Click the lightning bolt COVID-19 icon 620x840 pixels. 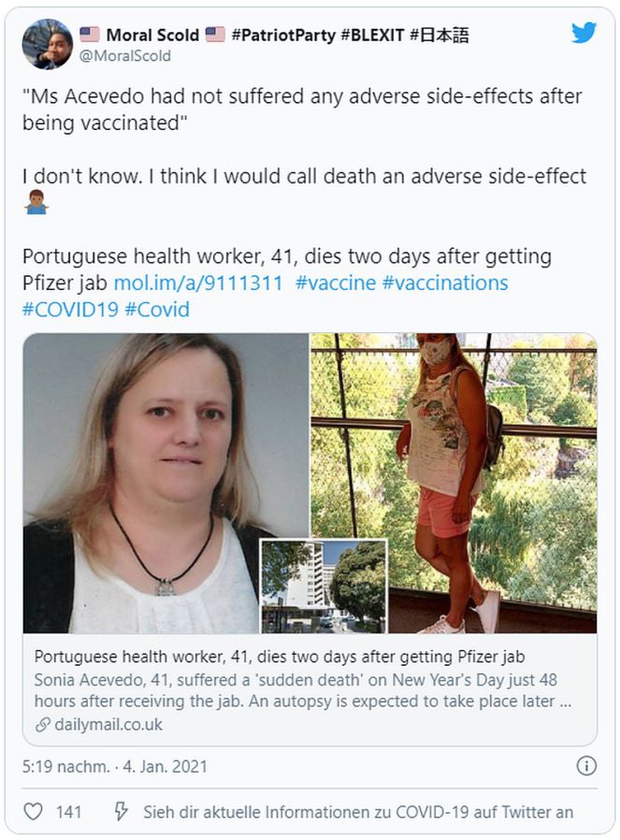point(121,812)
